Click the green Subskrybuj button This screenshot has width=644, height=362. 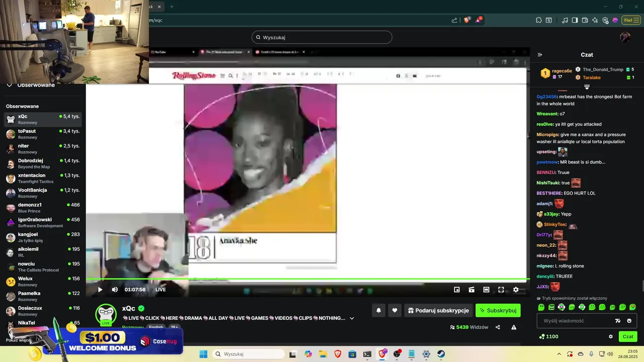coord(498,311)
